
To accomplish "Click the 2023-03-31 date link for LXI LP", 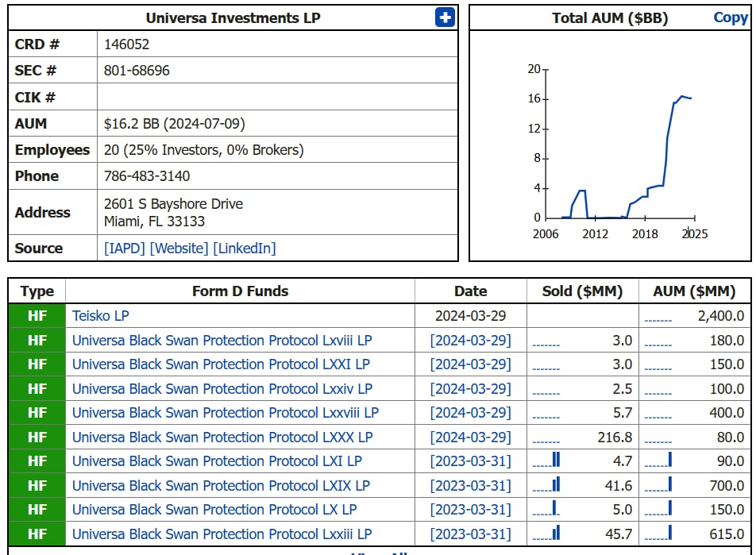I will click(471, 461).
